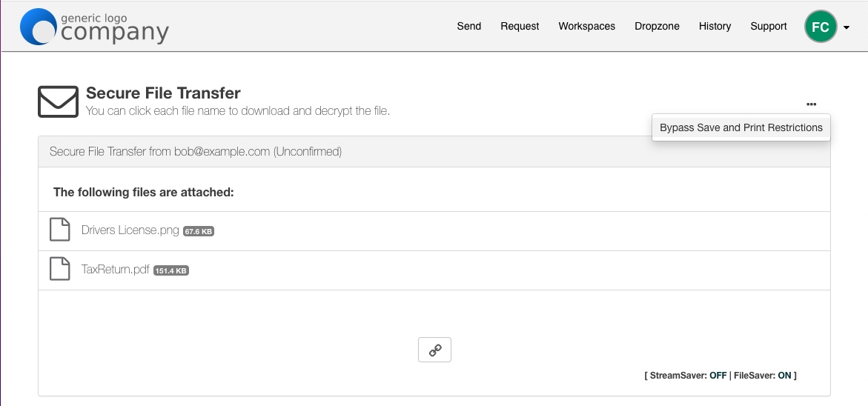Screen dimensions: 868x406
Task: View the History page
Action: pos(715,26)
